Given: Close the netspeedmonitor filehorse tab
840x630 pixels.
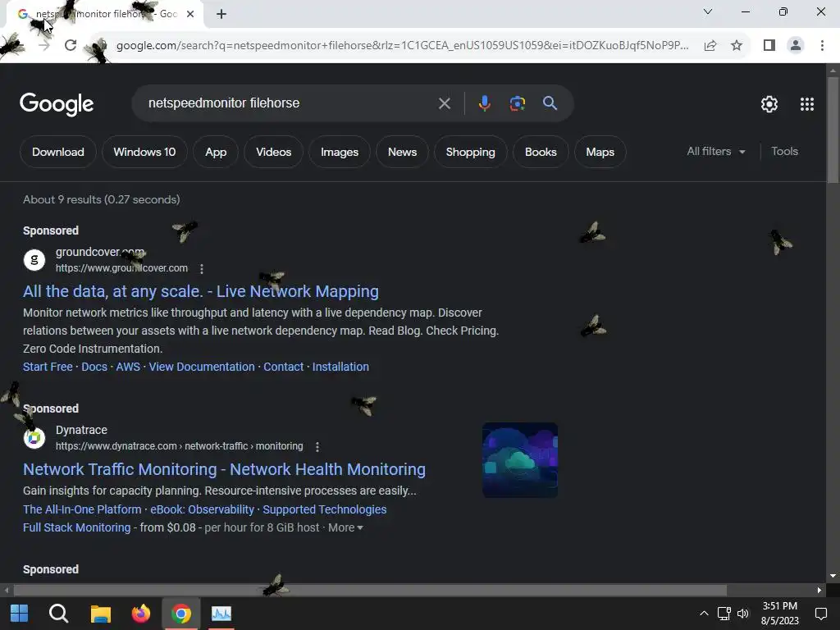Looking at the screenshot, I should (190, 14).
